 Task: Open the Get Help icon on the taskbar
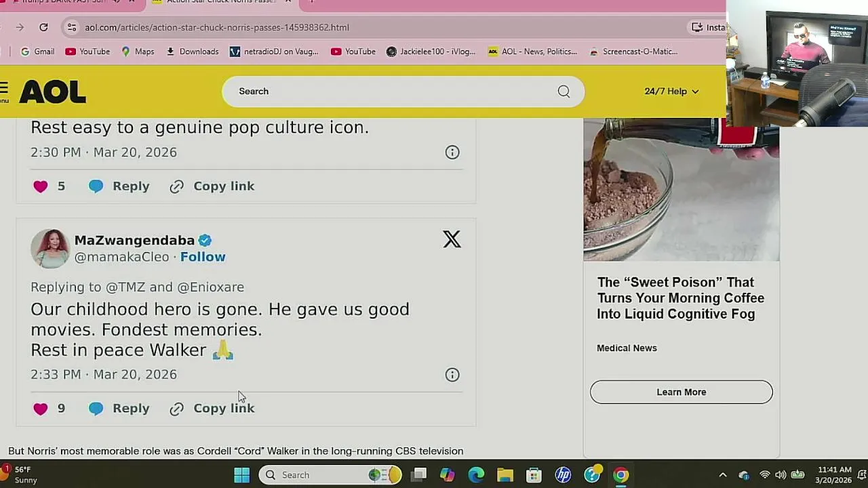592,475
